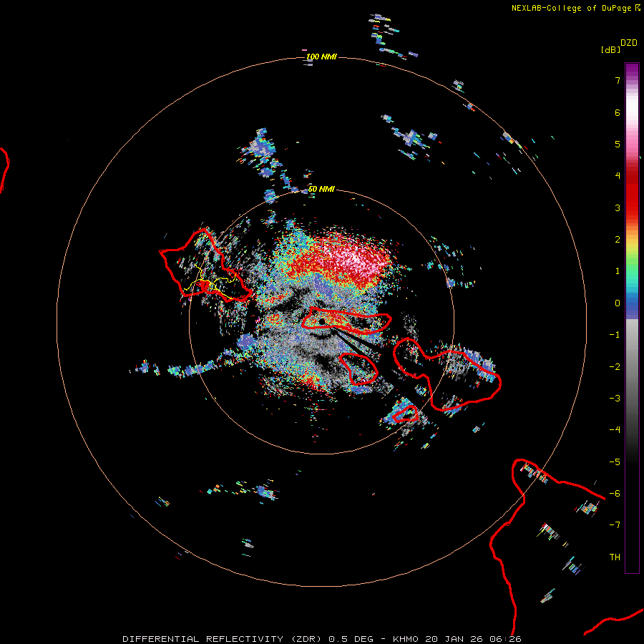Pick the purple top of the color bar
Viewport: 644px width, 644px height.
(632, 71)
